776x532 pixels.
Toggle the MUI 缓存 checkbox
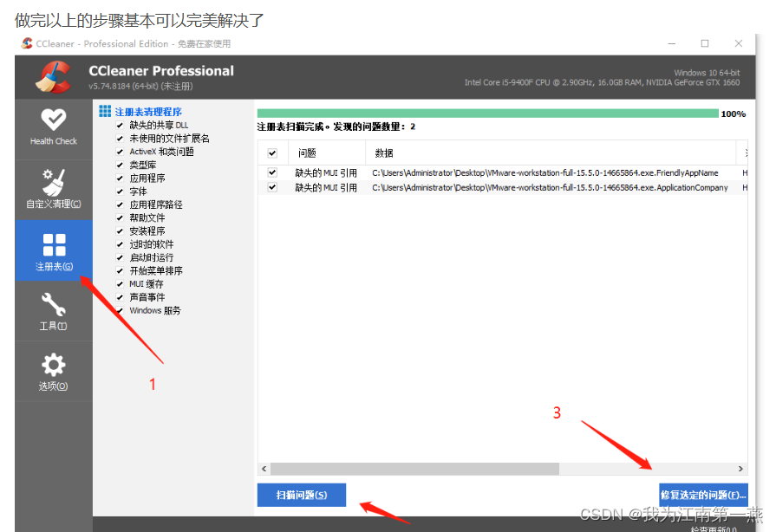[x=120, y=284]
